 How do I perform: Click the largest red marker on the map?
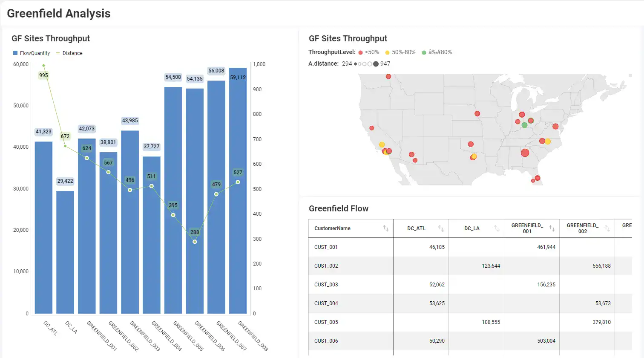click(525, 153)
